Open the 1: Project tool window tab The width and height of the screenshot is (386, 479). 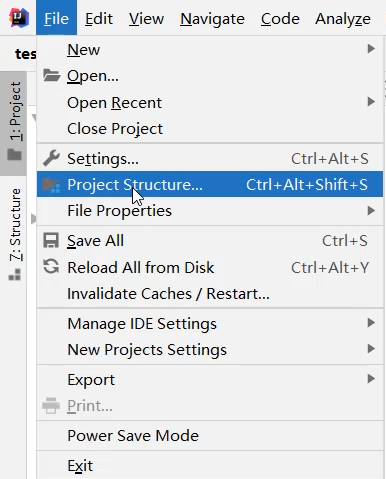coord(13,123)
